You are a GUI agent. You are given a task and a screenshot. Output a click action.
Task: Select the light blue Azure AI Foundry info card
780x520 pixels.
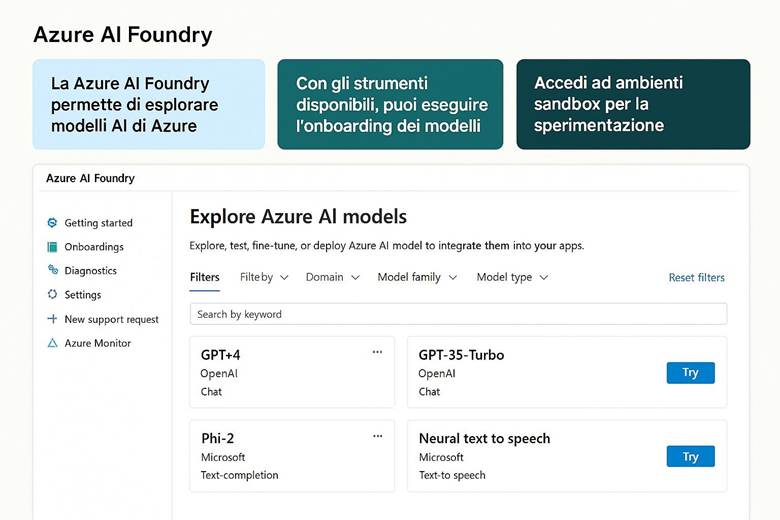(148, 104)
